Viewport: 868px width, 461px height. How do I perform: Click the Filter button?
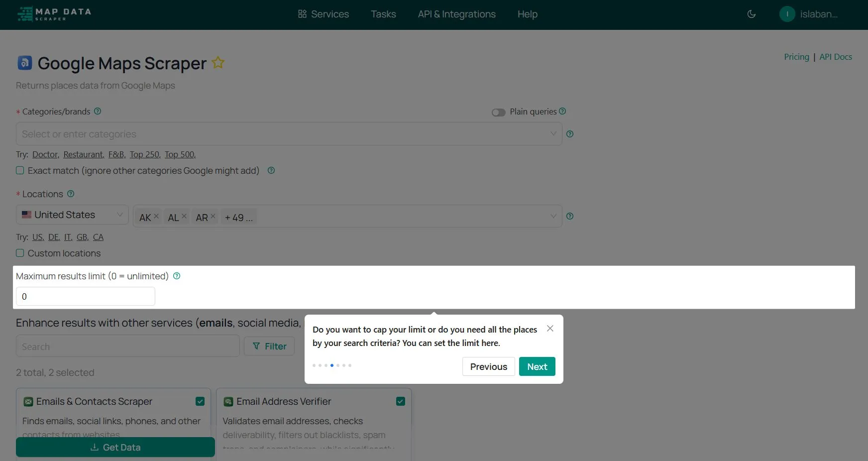(269, 346)
